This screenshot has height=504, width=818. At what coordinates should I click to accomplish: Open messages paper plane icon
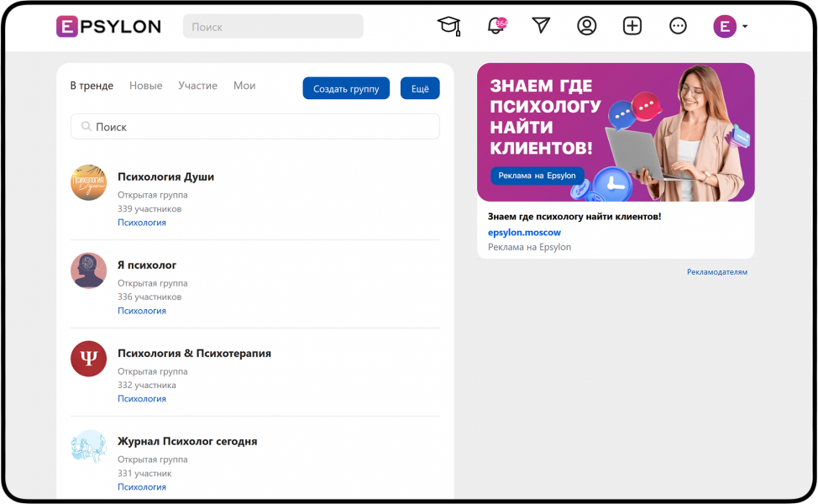click(x=541, y=25)
